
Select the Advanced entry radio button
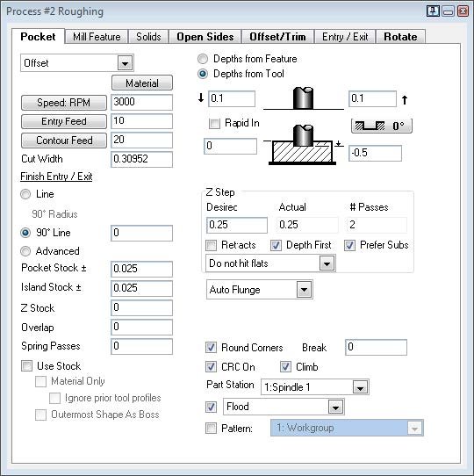point(25,251)
